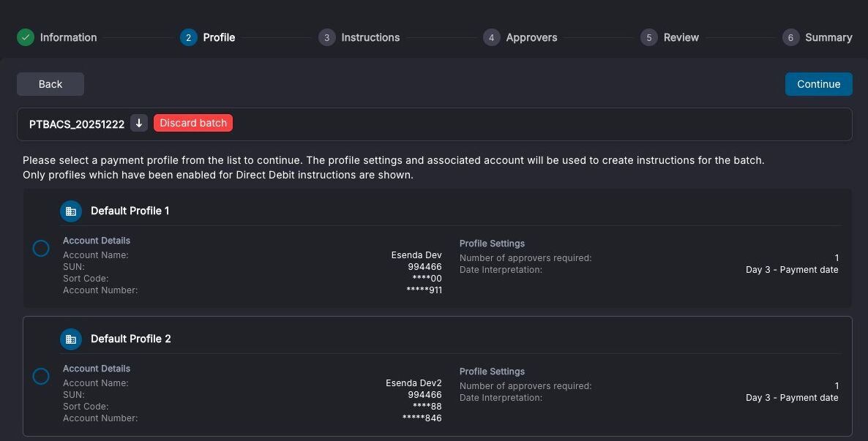This screenshot has width=868, height=441.
Task: Click the green checkmark Information step icon
Action: [26, 37]
